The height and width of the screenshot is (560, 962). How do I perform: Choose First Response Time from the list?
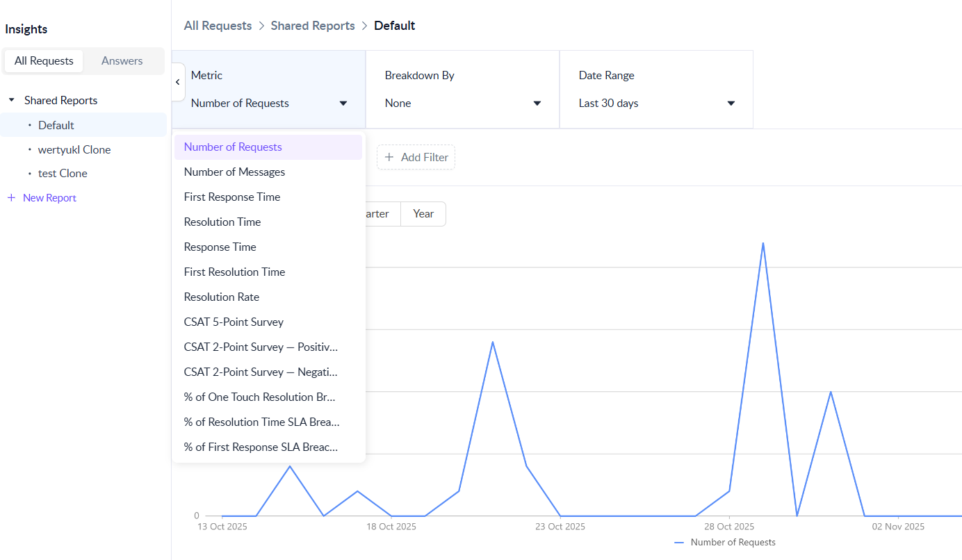click(x=232, y=197)
